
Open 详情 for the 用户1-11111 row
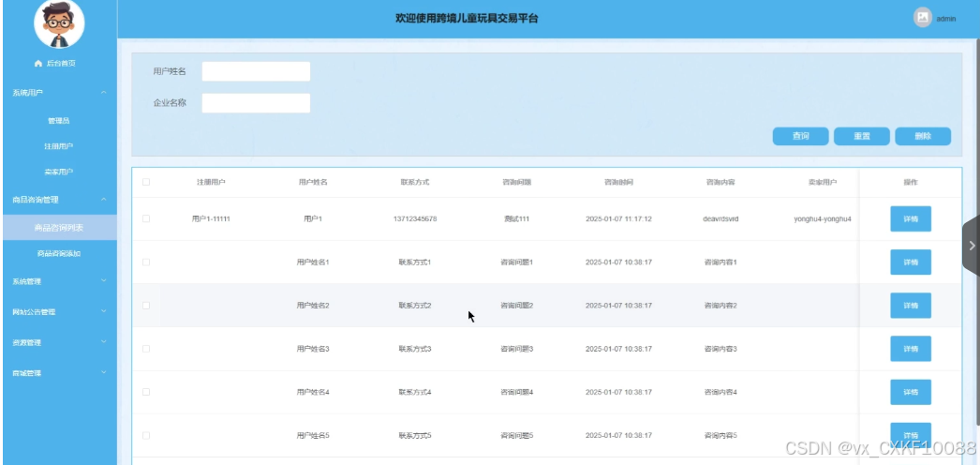[911, 218]
